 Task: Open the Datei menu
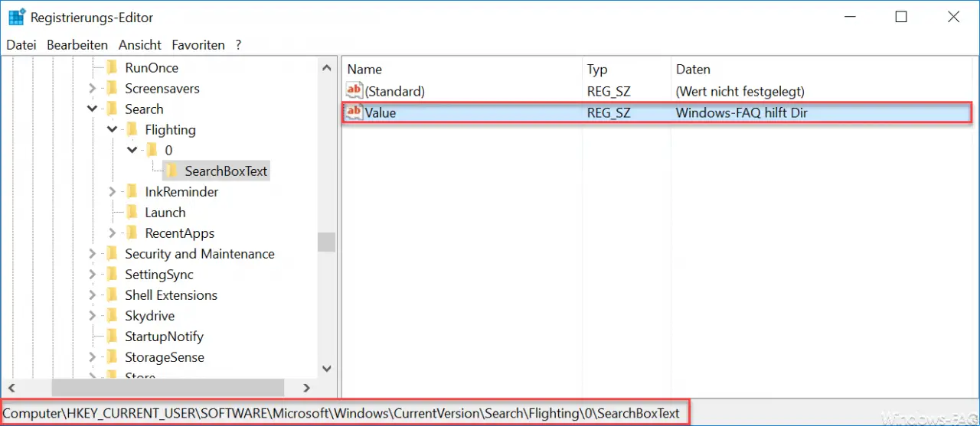21,45
